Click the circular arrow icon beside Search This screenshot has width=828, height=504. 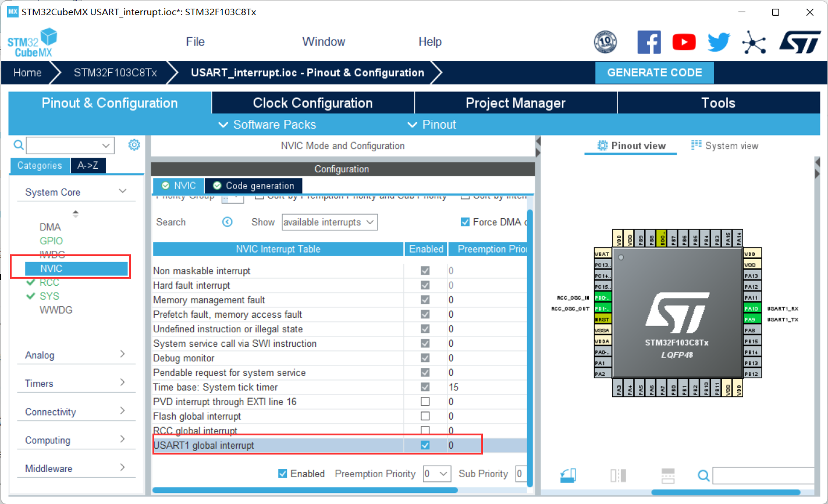pyautogui.click(x=228, y=222)
